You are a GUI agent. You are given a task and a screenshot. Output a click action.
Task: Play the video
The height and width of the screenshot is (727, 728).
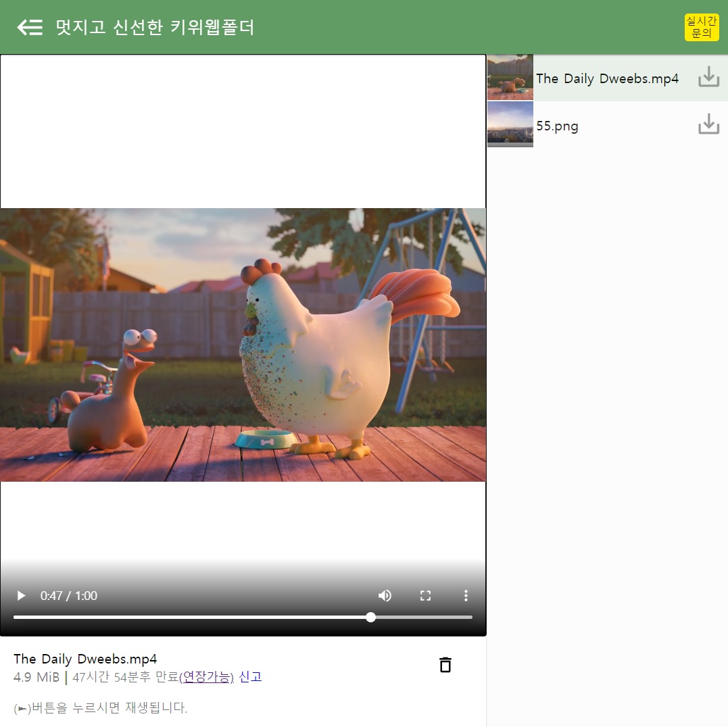[21, 596]
